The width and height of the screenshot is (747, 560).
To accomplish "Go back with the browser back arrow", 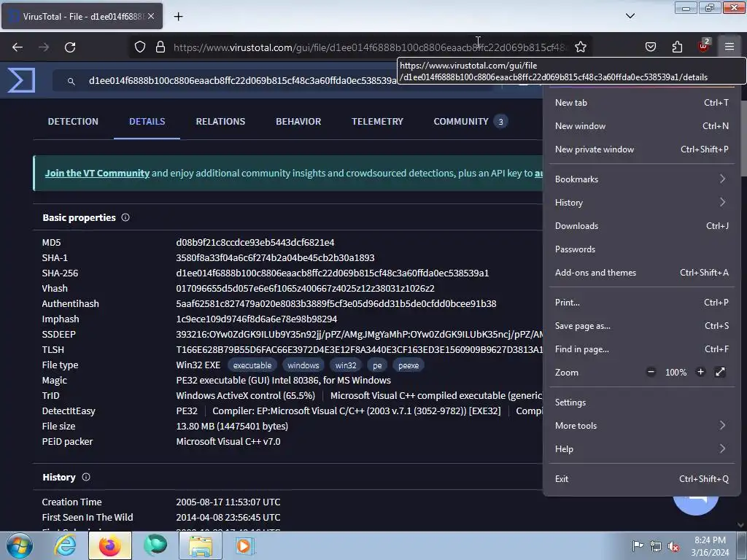I will coord(18,47).
